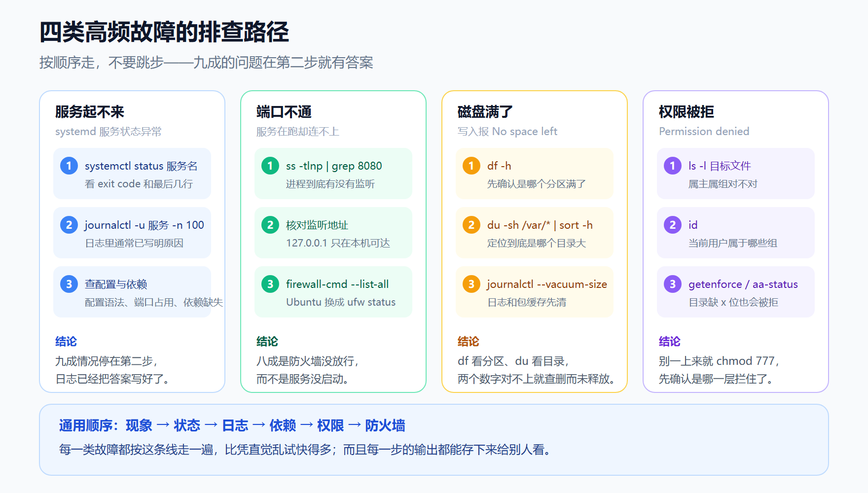Click step 3 badge beside 查配置与依赖
This screenshot has width=868, height=493.
click(x=69, y=284)
